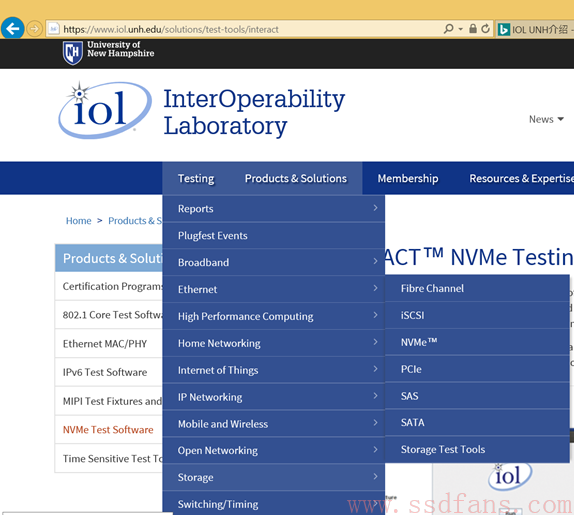This screenshot has height=515, width=574.
Task: Click the Home breadcrumb link
Action: pos(78,221)
